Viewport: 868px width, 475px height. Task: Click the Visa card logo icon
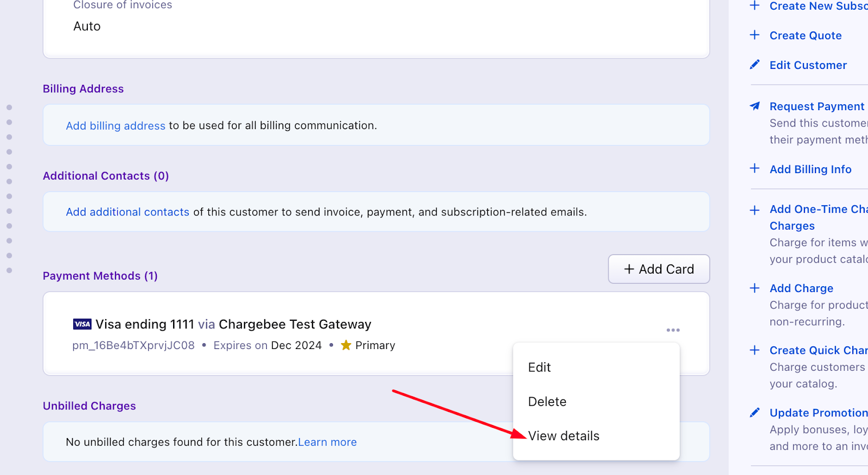[82, 324]
